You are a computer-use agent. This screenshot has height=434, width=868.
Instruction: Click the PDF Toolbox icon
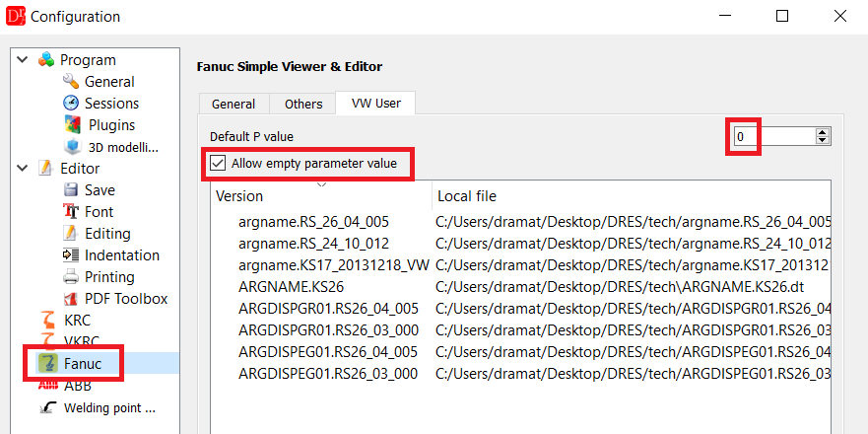click(71, 299)
